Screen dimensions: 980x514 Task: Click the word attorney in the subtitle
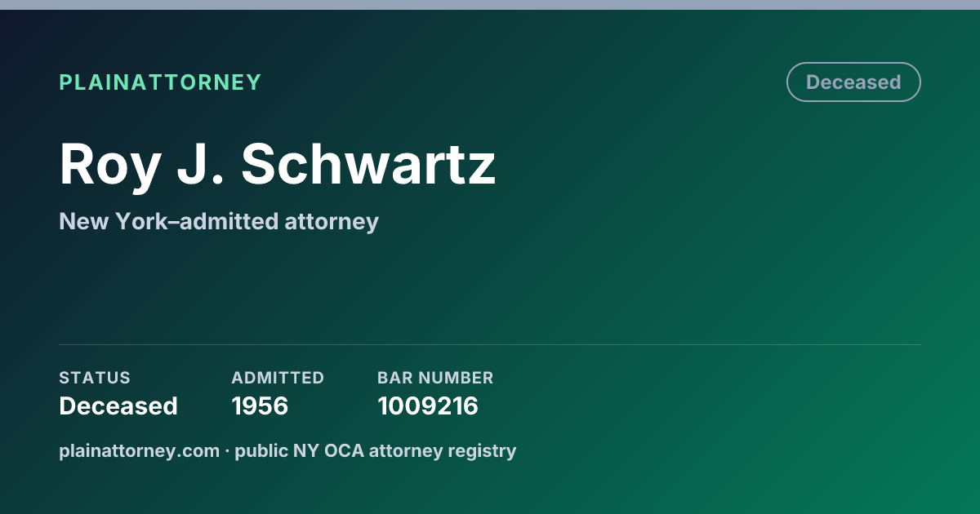point(332,221)
